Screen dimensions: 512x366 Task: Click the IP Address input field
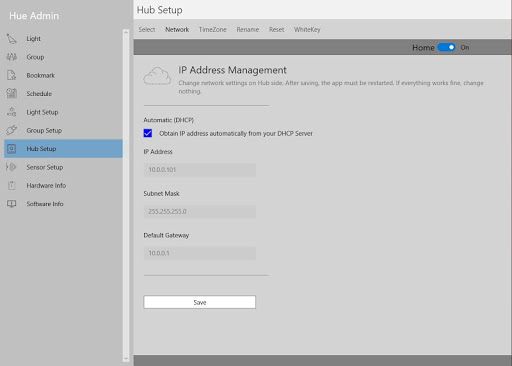pos(200,170)
